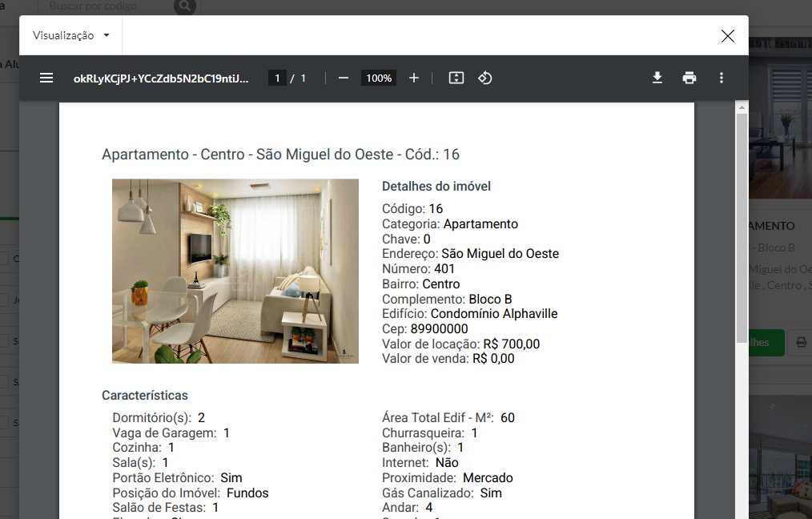Image resolution: width=812 pixels, height=519 pixels.
Task: Click the 'Churrasqueira: 1' line
Action: tap(430, 433)
